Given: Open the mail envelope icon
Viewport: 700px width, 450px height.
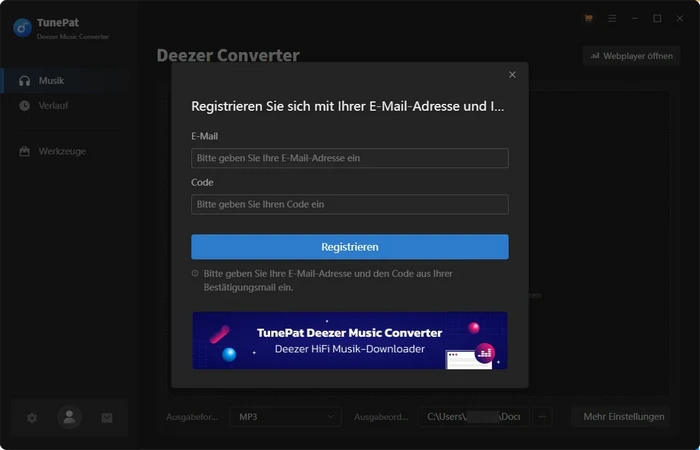Looking at the screenshot, I should click(107, 418).
